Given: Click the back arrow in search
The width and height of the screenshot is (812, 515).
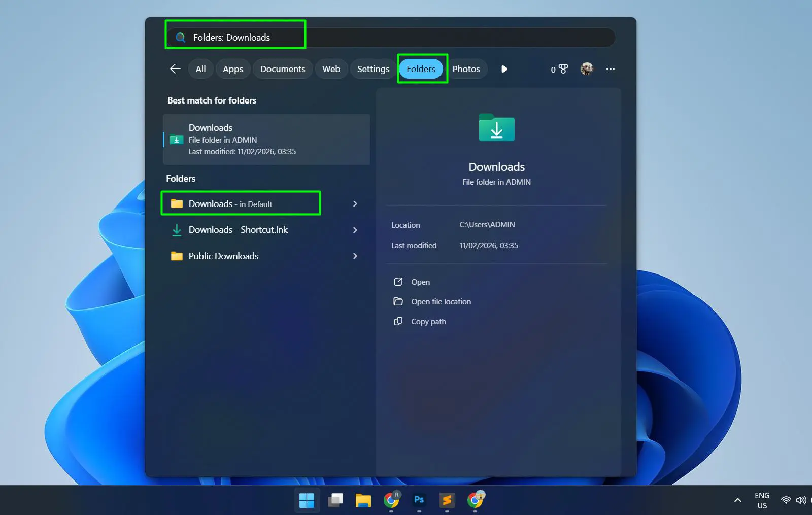Looking at the screenshot, I should [175, 68].
